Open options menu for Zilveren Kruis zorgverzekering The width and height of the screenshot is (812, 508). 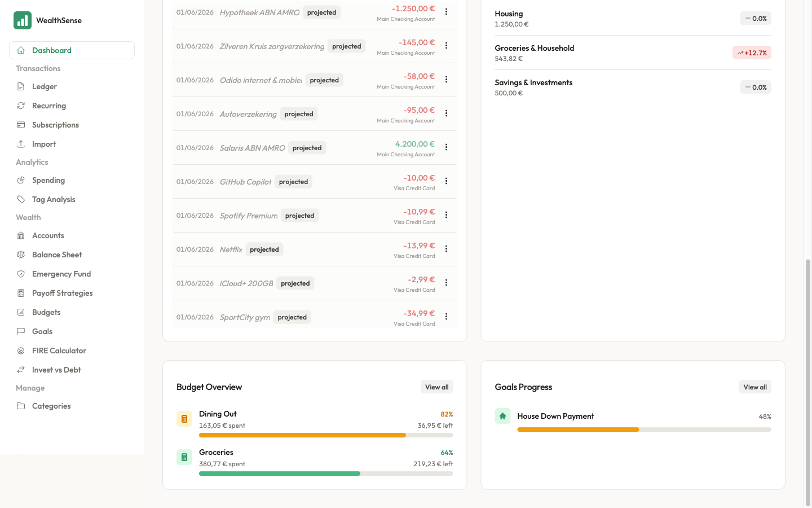(446, 46)
